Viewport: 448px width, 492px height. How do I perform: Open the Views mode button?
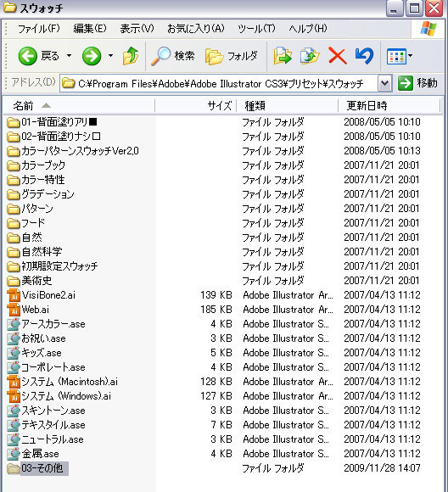click(x=396, y=57)
